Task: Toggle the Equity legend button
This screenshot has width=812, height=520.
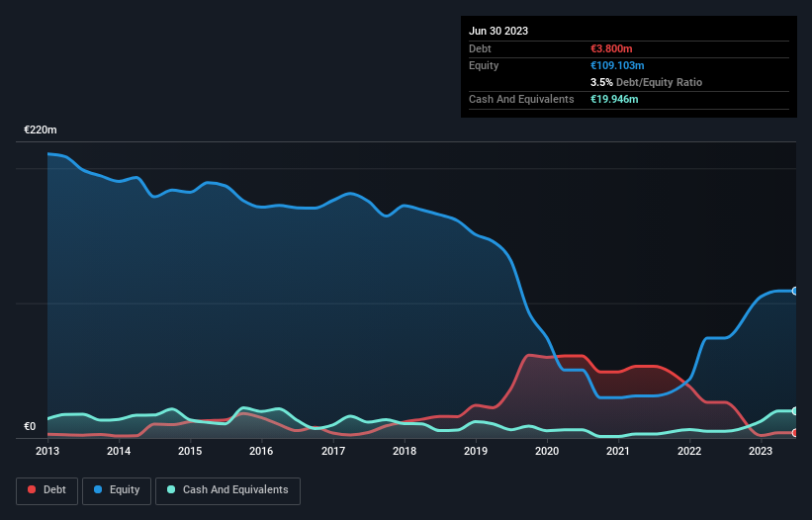Action: (x=117, y=490)
